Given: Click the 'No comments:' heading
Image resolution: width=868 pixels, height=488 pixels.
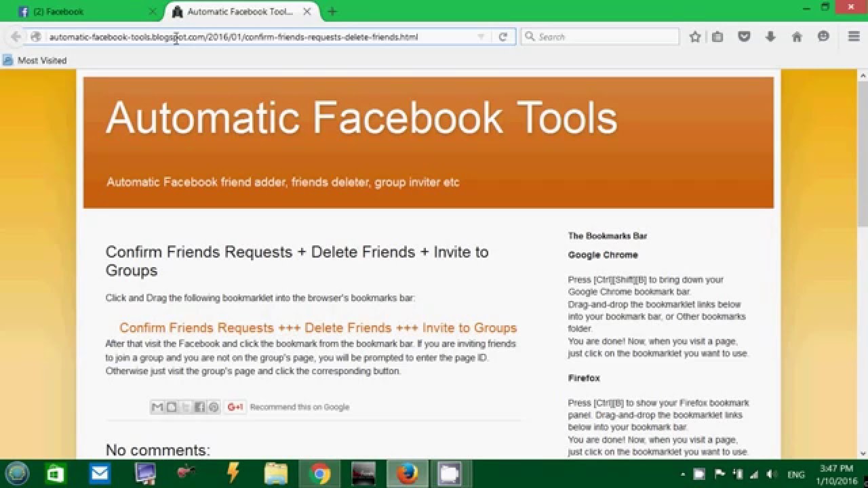Looking at the screenshot, I should pyautogui.click(x=158, y=450).
